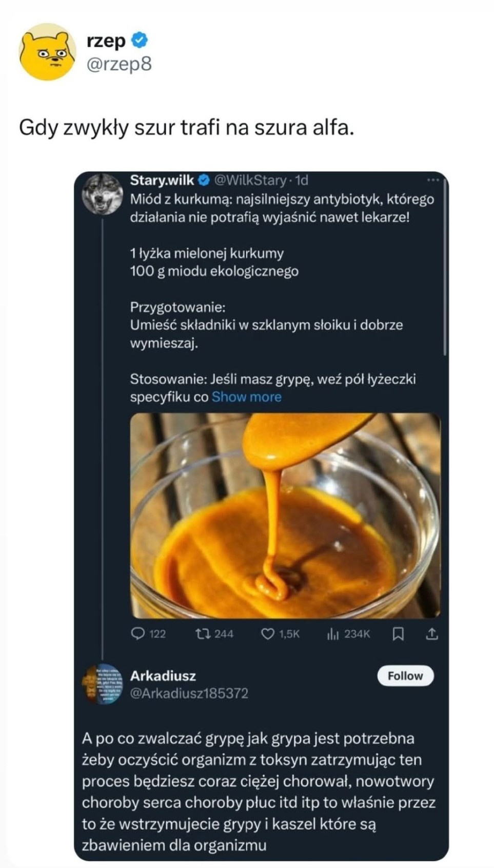Open the @rzep8 handle link
Image resolution: width=494 pixels, height=868 pixels.
(x=119, y=64)
